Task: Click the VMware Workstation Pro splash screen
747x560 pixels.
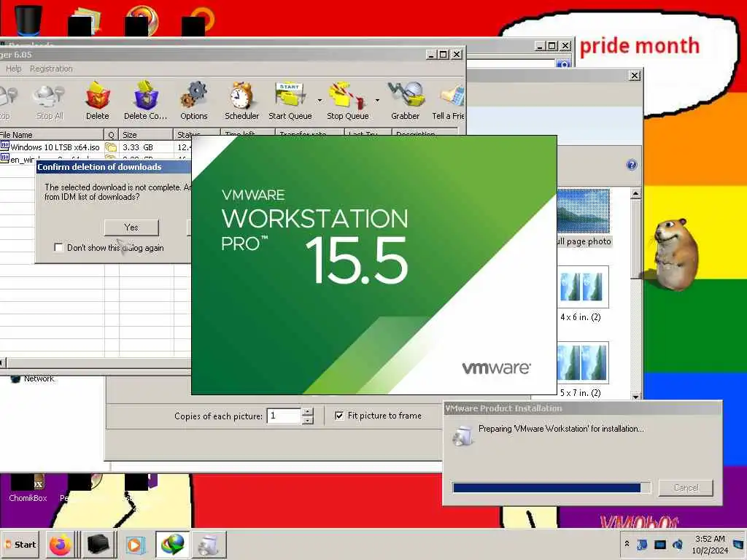Action: pos(374,265)
